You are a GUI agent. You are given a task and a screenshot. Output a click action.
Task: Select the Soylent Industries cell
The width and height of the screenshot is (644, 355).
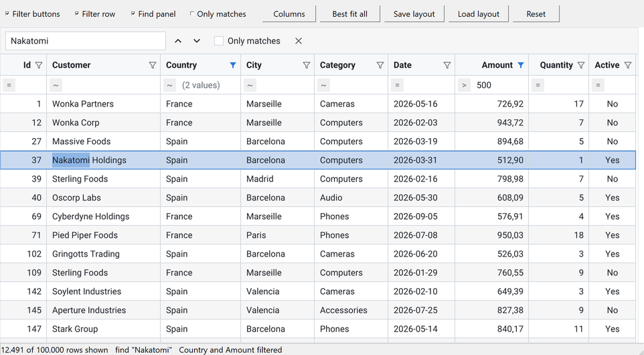104,291
